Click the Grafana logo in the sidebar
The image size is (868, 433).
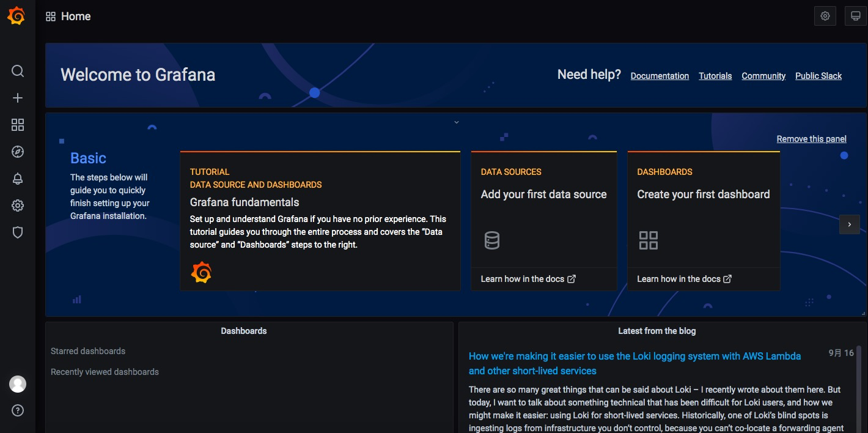click(17, 16)
